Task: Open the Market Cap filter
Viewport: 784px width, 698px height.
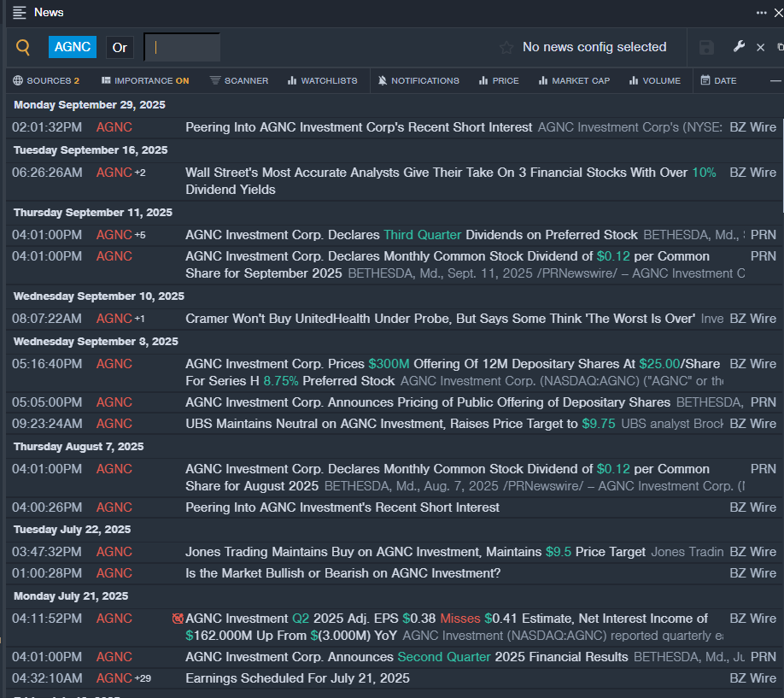Action: coord(574,81)
